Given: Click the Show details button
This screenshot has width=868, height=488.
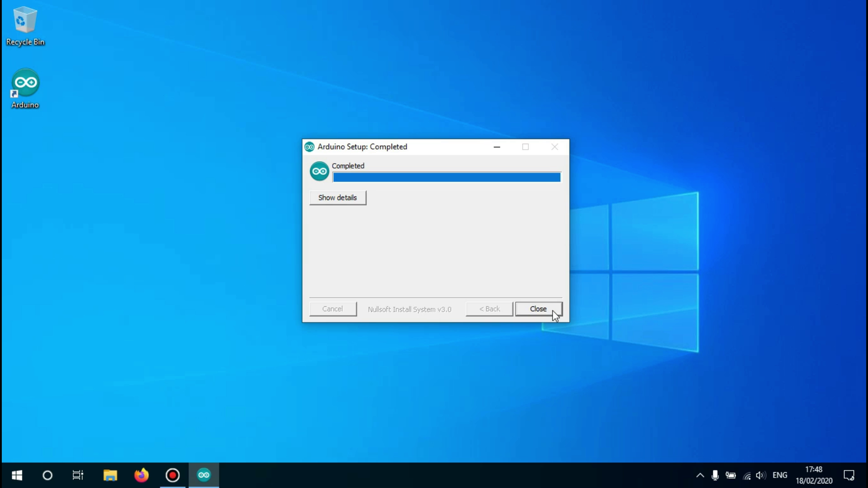Looking at the screenshot, I should [x=337, y=197].
